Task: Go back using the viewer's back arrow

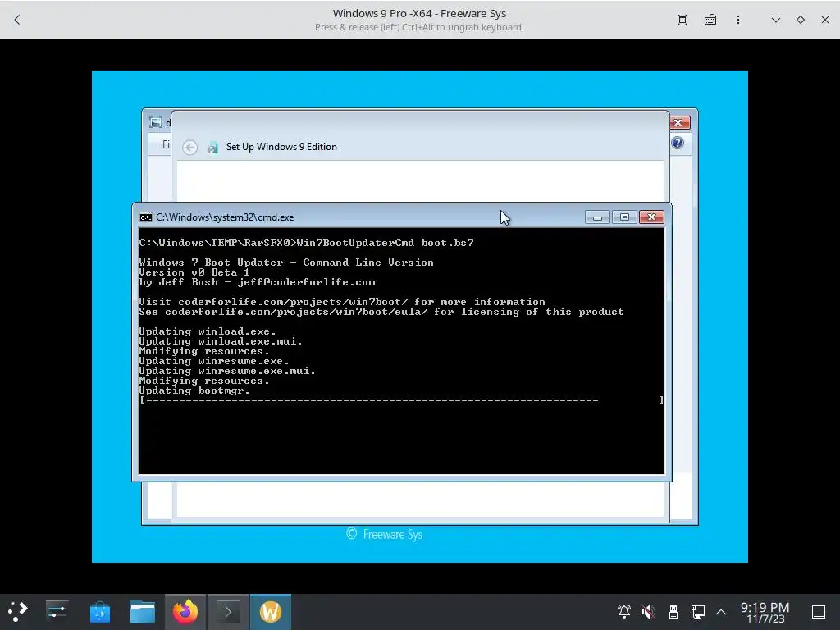Action: point(17,20)
